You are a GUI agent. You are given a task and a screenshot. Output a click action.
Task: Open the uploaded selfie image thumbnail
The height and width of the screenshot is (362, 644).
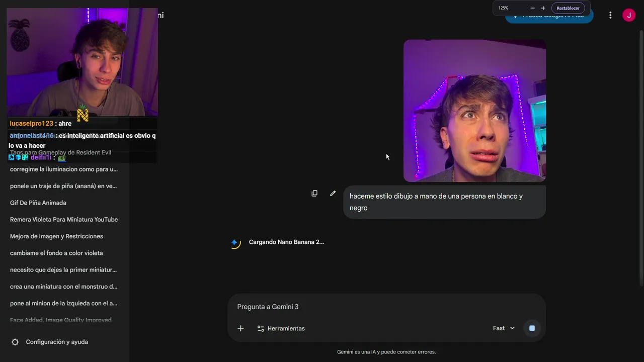[x=474, y=111]
